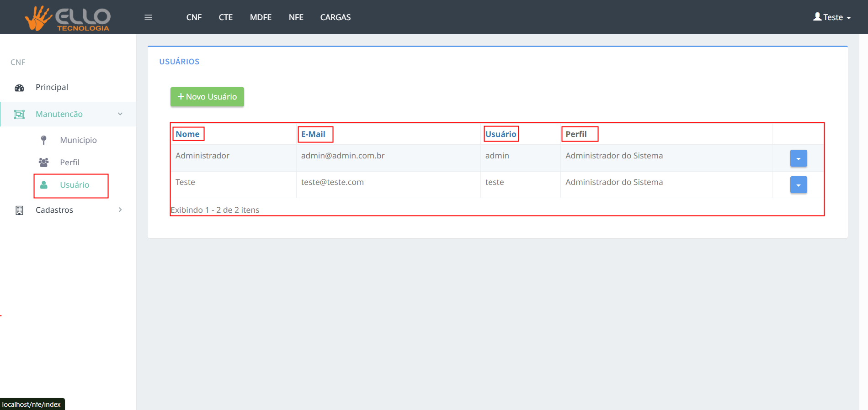Click the Usuário person icon in sidebar
The image size is (868, 410).
44,185
